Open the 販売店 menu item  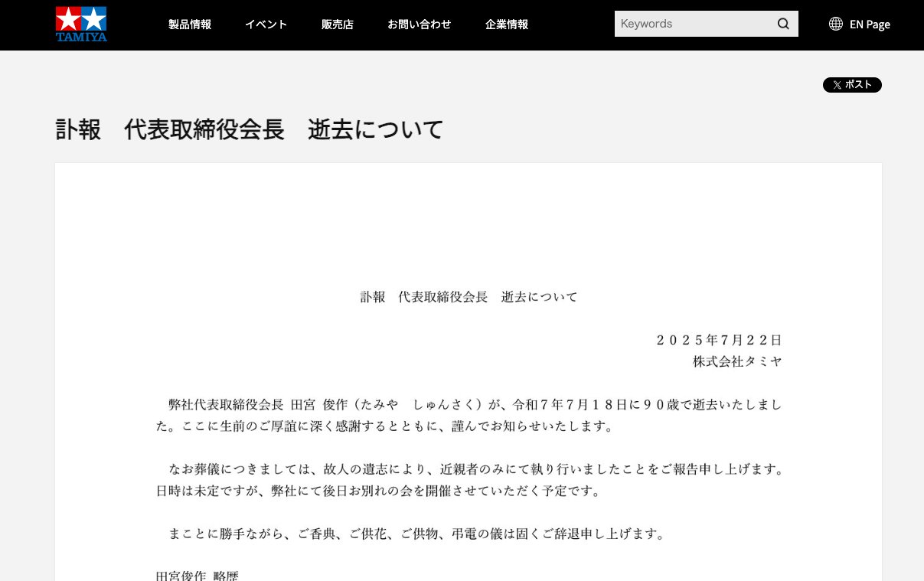point(338,24)
